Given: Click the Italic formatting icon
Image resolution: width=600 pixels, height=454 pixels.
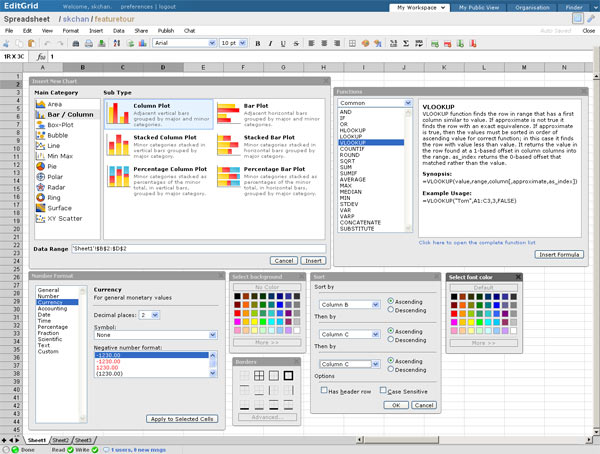Looking at the screenshot, I should 270,43.
